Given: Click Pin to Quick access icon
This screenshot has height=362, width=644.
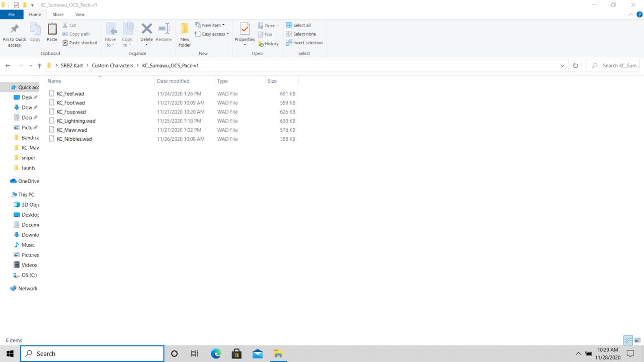Looking at the screenshot, I should (14, 35).
